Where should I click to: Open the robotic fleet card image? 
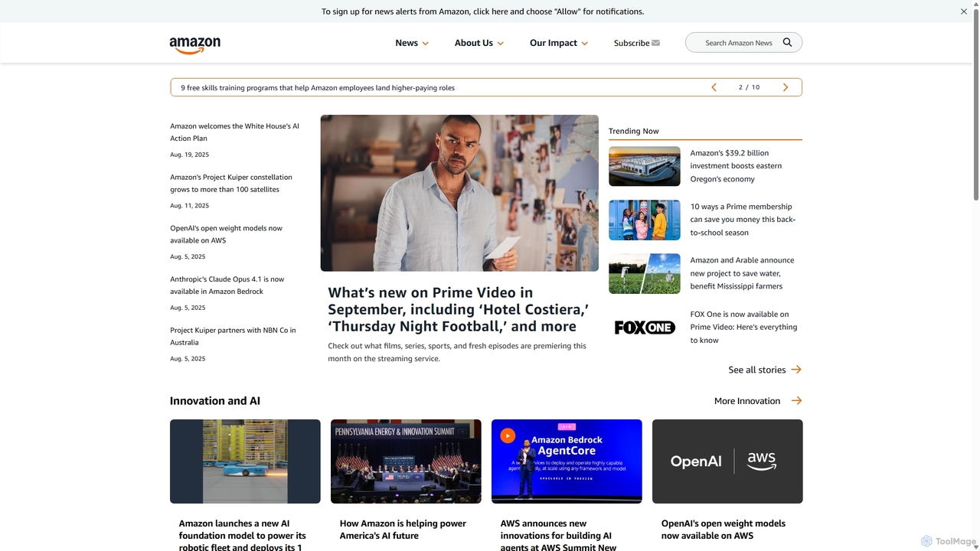click(x=245, y=461)
